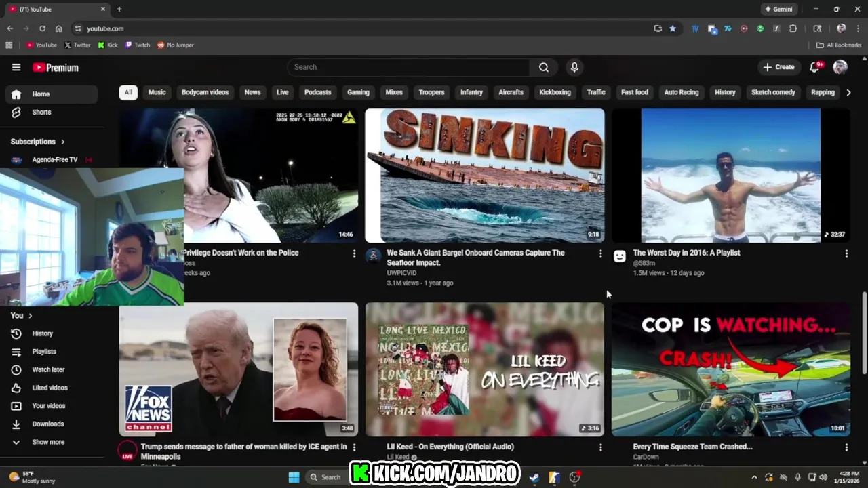Play the Fox News Trump thumbnail
The width and height of the screenshot is (868, 488).
click(239, 369)
